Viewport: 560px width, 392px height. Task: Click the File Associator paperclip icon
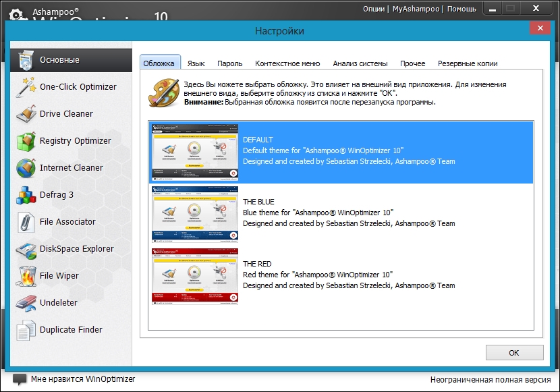click(x=26, y=222)
